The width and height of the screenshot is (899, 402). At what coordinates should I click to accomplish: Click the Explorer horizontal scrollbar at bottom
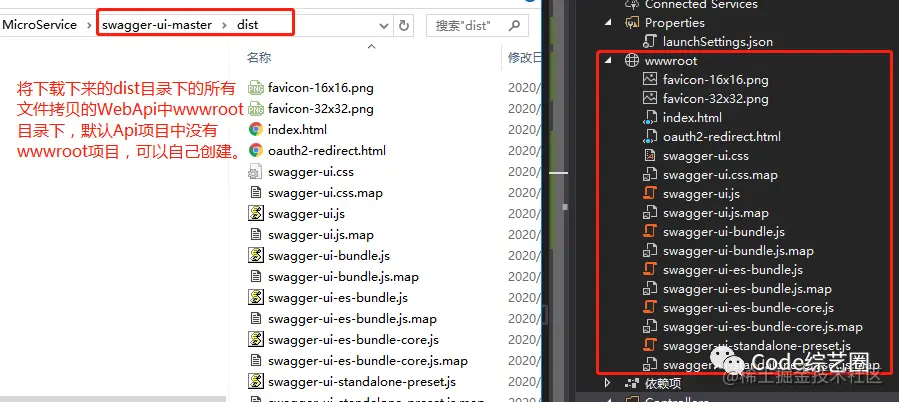coord(114,398)
